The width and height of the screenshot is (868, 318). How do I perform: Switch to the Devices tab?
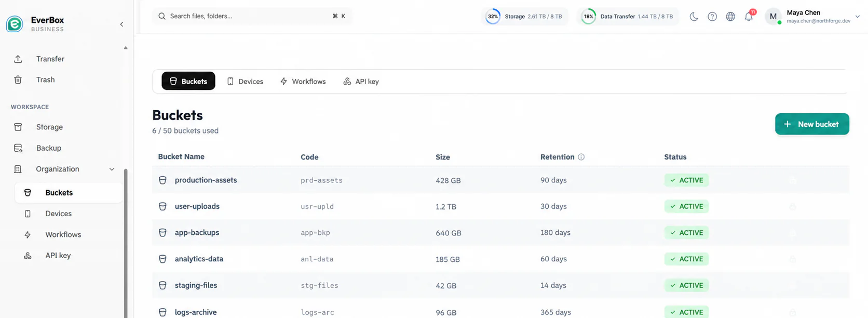[245, 82]
